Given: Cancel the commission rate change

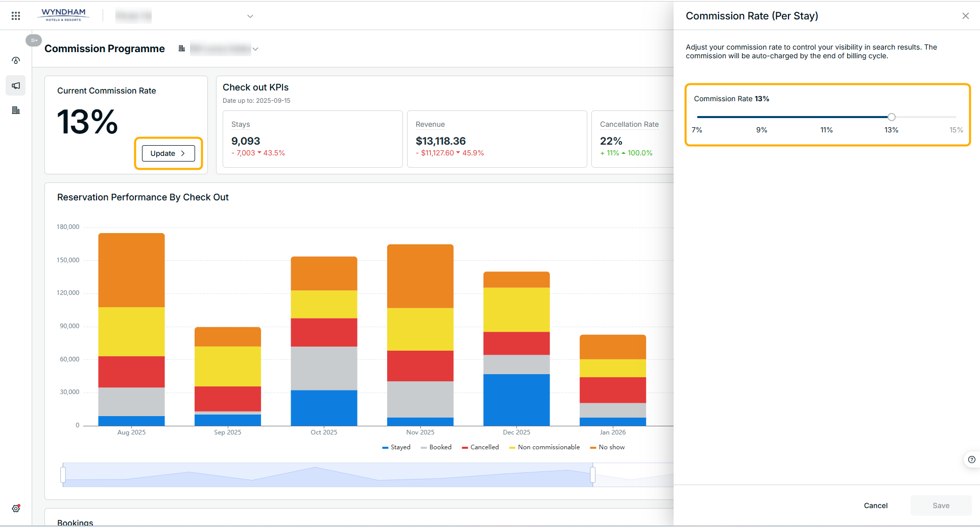Looking at the screenshot, I should [875, 506].
